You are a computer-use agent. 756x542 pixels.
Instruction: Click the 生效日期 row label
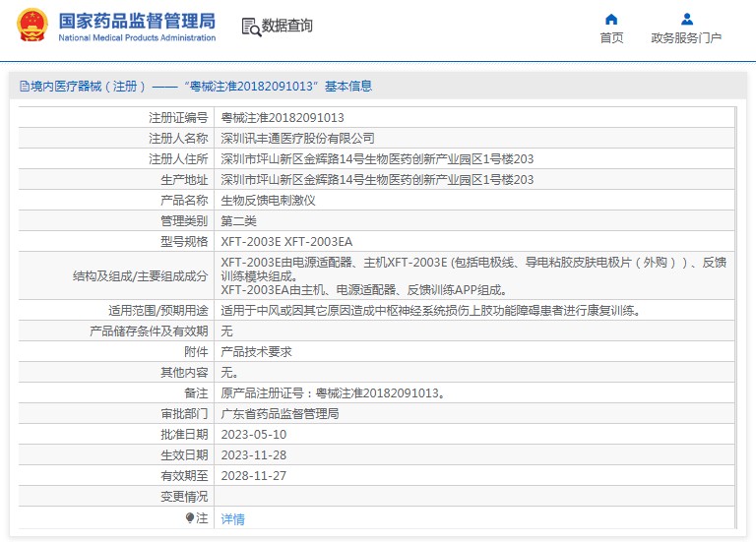tap(184, 455)
